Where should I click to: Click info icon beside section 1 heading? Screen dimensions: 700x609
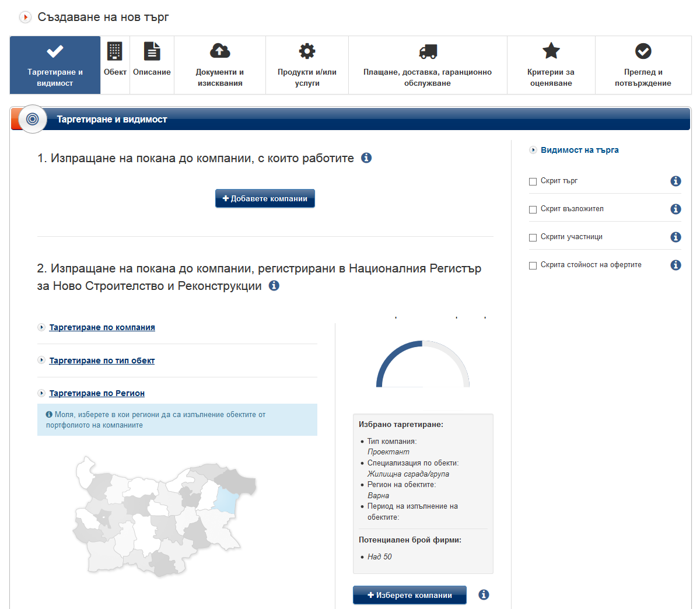click(x=366, y=158)
